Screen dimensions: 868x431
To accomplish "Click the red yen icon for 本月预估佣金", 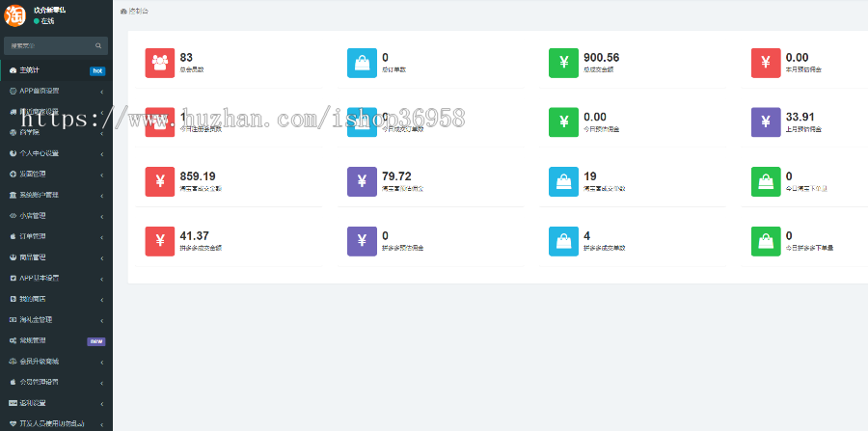I will pos(766,63).
